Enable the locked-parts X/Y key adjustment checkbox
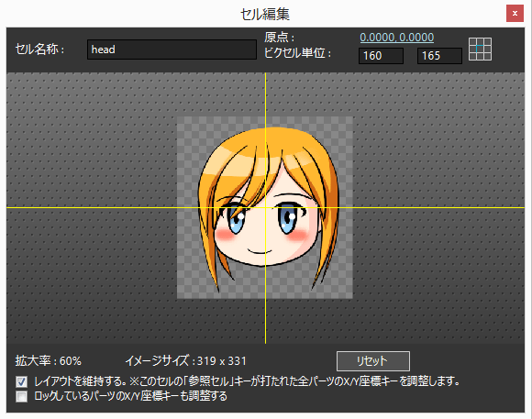 tap(21, 396)
